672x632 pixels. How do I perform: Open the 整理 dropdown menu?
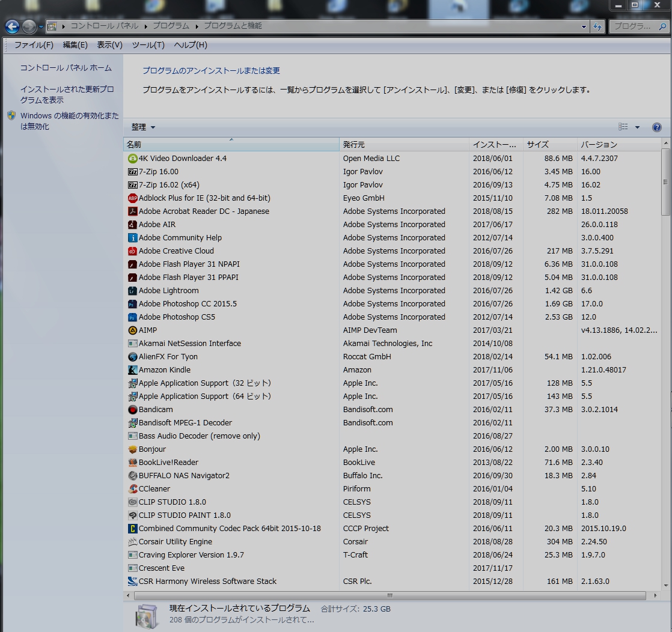(x=143, y=127)
